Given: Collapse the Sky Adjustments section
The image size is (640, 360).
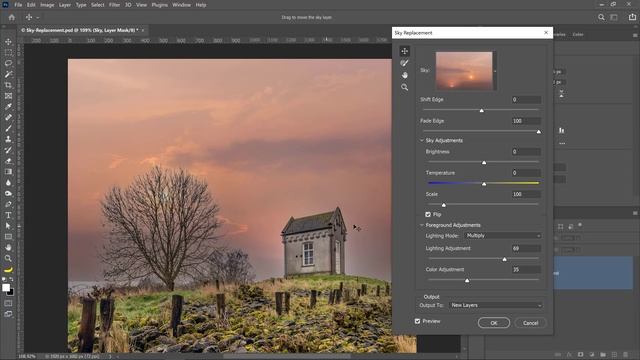Looking at the screenshot, I should pyautogui.click(x=422, y=140).
